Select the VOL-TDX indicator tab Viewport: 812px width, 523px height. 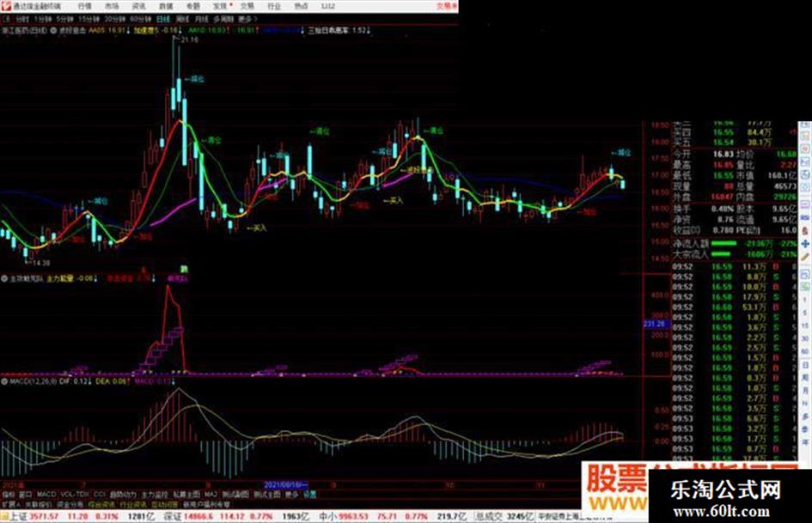point(75,495)
